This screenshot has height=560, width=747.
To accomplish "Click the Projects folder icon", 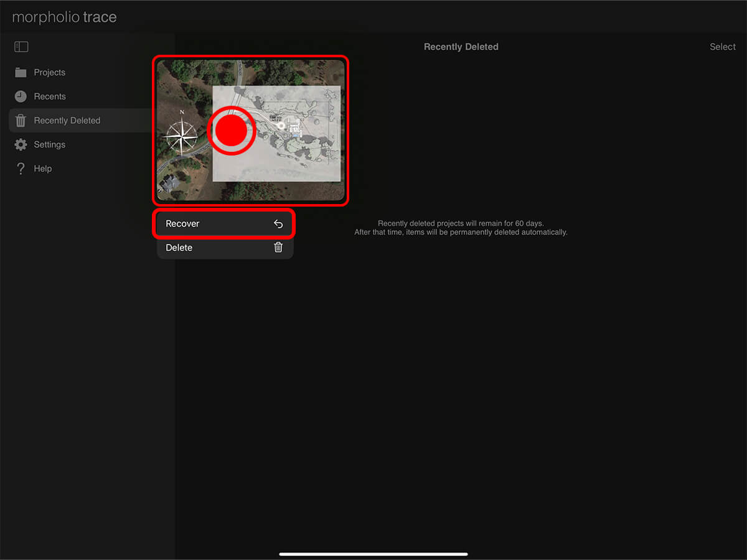I will (x=21, y=72).
